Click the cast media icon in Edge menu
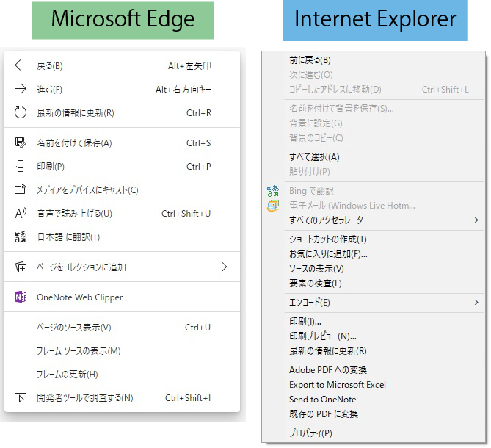 point(21,189)
